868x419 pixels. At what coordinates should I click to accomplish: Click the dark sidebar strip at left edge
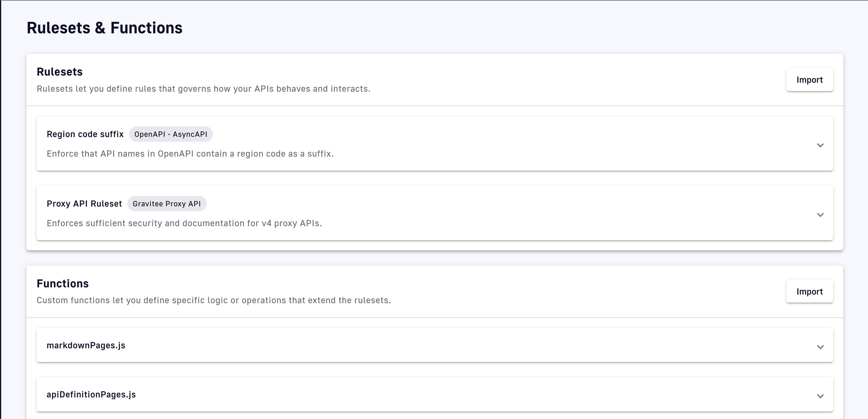tap(0, 209)
